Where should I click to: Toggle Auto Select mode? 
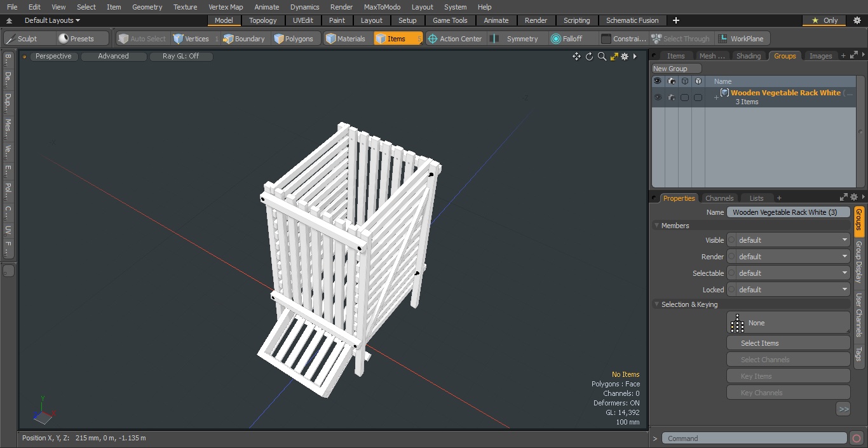point(142,39)
